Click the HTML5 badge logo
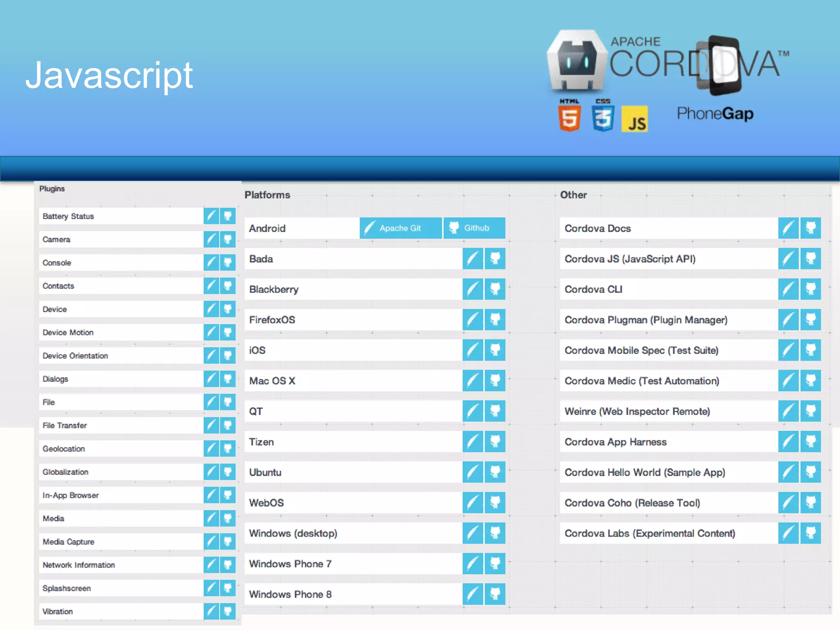The height and width of the screenshot is (630, 840). 569,116
